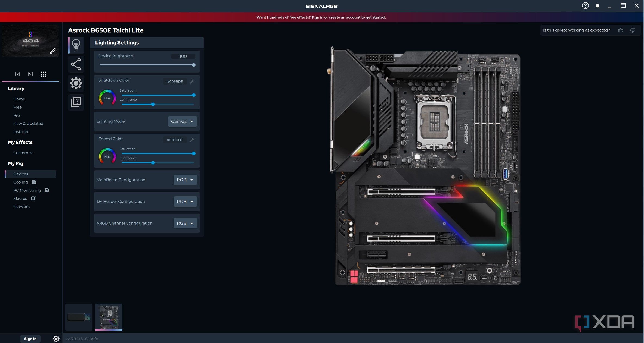Click the thumbs down feedback icon
The height and width of the screenshot is (343, 644).
tap(633, 30)
